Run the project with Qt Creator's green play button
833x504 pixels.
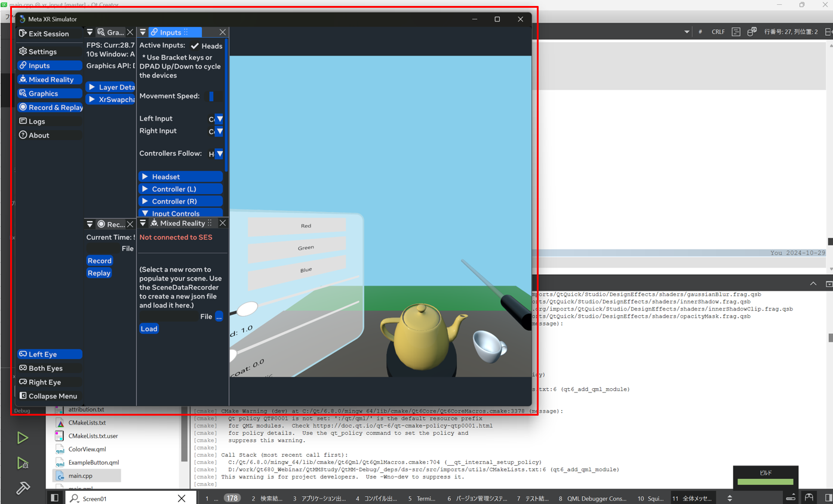tap(23, 438)
